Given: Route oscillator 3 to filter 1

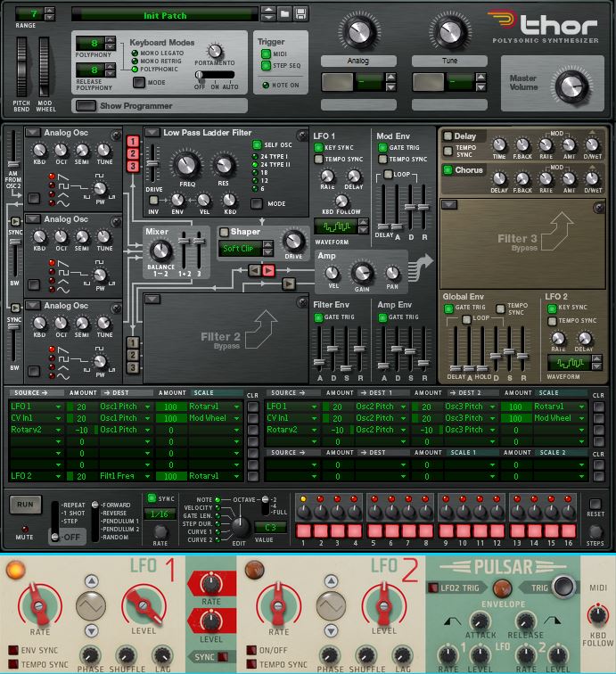Looking at the screenshot, I should [133, 166].
